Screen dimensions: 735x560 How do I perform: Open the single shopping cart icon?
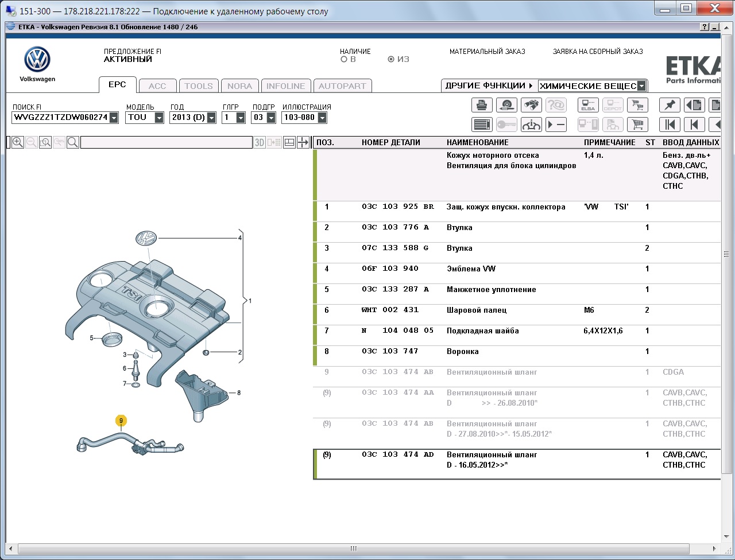point(637,124)
